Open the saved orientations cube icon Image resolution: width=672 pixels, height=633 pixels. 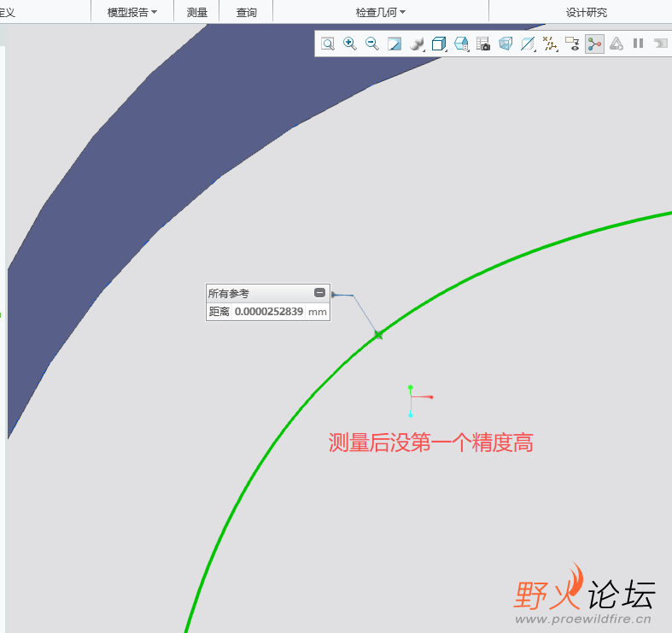click(x=439, y=44)
